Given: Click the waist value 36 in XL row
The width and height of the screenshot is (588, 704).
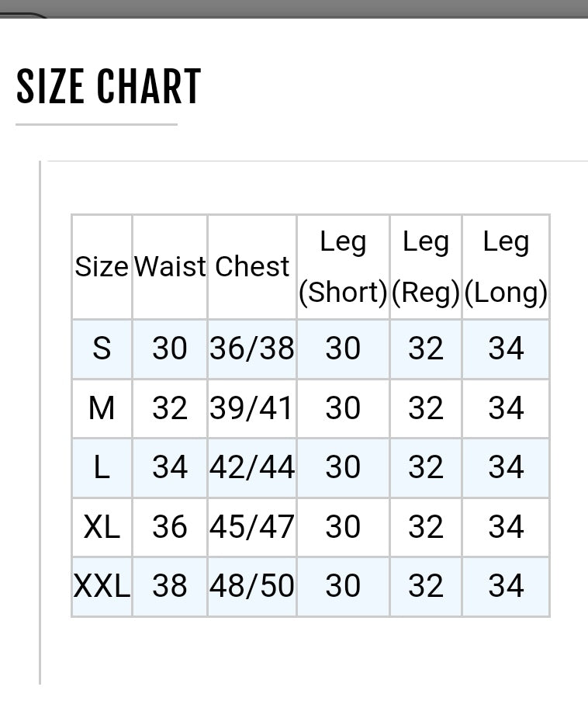Looking at the screenshot, I should [x=170, y=527].
